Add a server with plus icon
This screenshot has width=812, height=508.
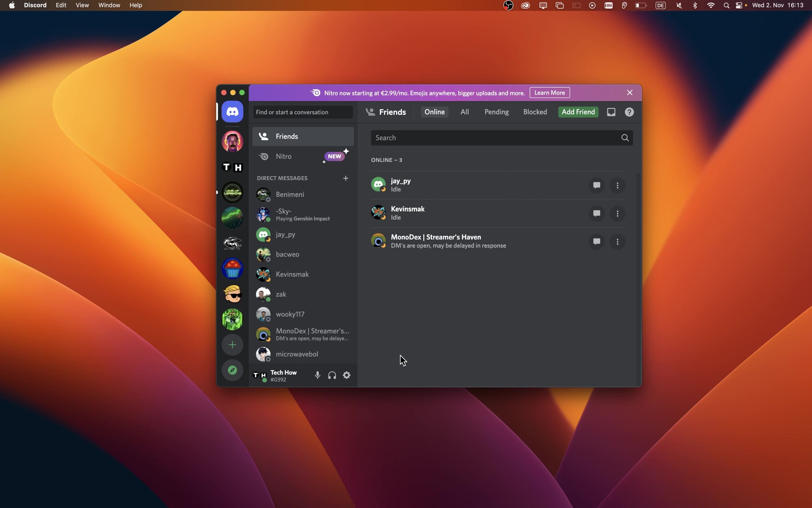[x=232, y=345]
